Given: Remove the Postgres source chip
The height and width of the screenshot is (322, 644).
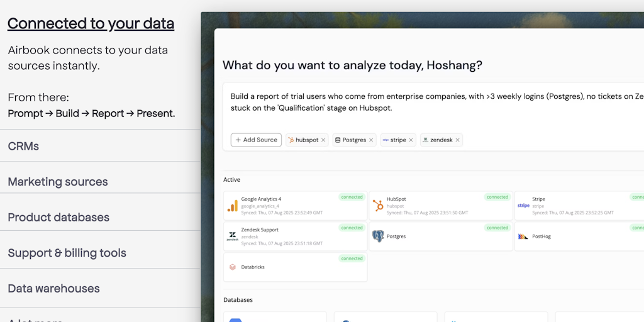Looking at the screenshot, I should (371, 140).
